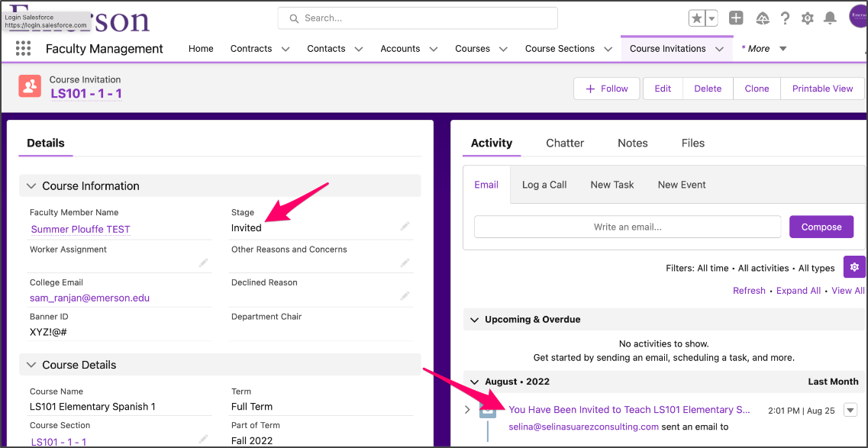Edit the Course Section pencil icon
The width and height of the screenshot is (868, 448).
204,439
